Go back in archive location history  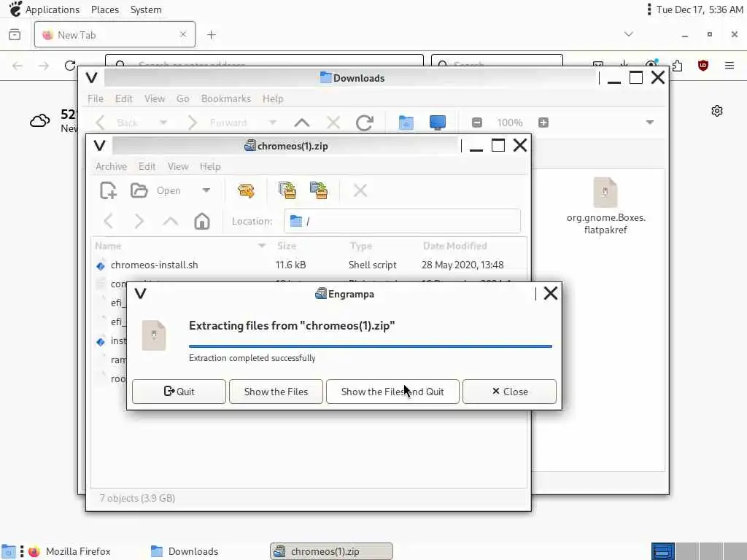pyautogui.click(x=108, y=222)
